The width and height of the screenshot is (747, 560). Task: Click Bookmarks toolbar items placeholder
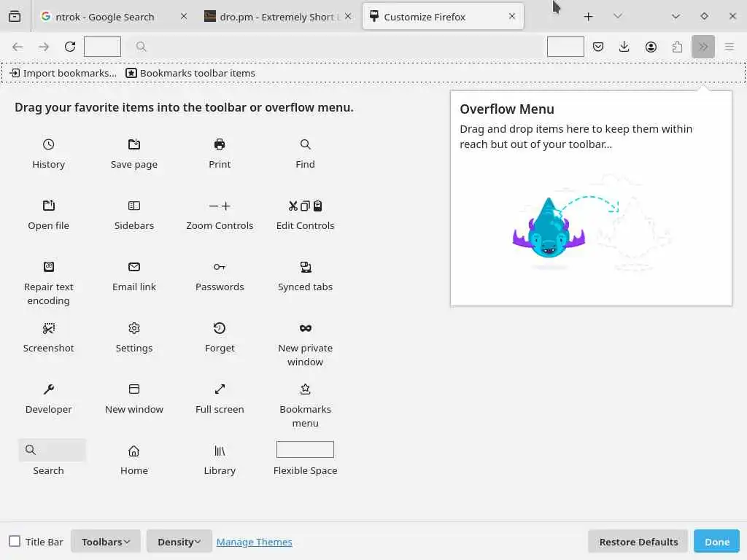coord(190,73)
